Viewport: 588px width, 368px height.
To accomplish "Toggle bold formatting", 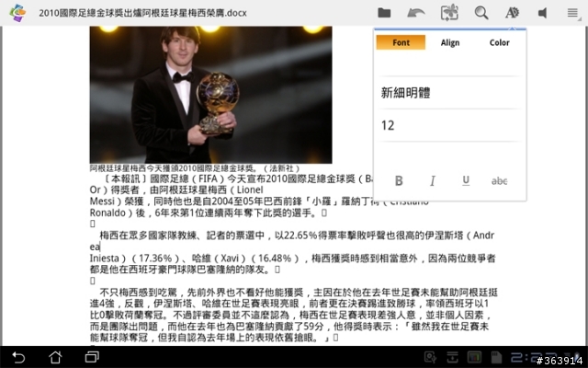I will coord(399,181).
